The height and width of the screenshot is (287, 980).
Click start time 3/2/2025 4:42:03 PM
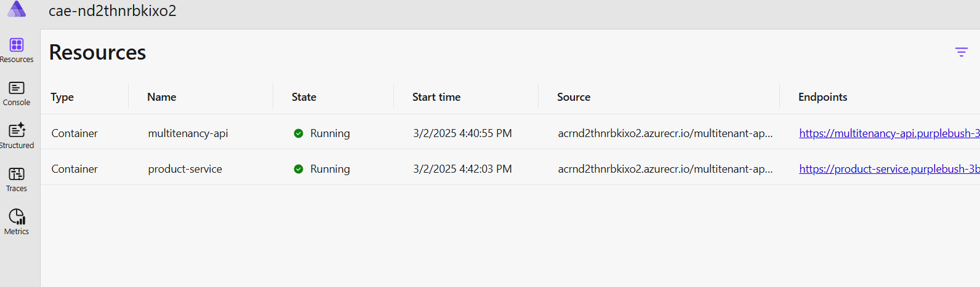462,169
